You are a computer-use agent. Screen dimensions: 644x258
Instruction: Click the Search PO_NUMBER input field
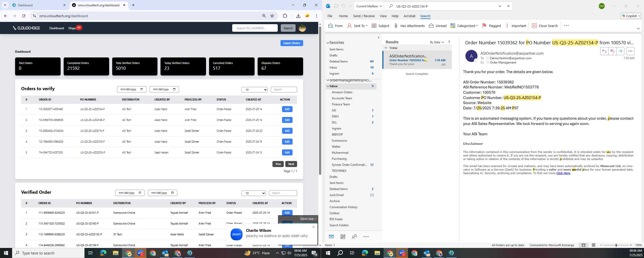tap(255, 28)
